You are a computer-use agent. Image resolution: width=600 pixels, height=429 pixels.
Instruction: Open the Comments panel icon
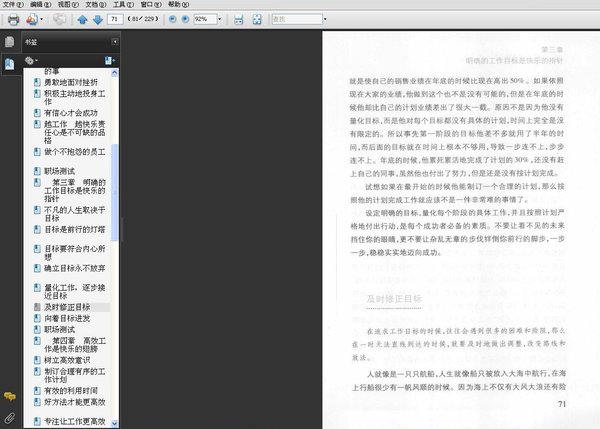10,396
